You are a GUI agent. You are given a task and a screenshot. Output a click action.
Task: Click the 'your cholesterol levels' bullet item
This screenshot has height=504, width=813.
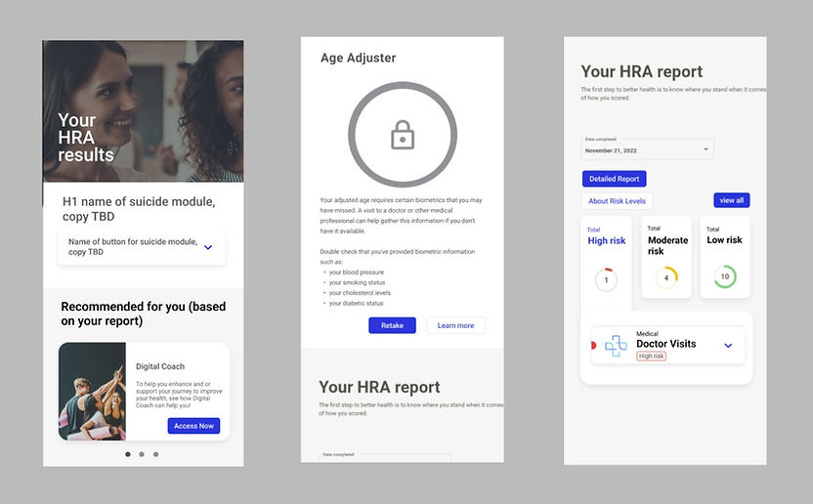coord(360,293)
